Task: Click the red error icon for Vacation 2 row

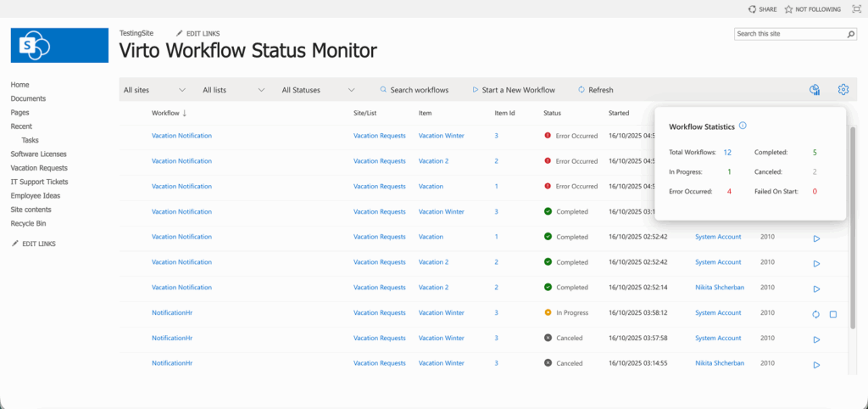Action: click(548, 160)
